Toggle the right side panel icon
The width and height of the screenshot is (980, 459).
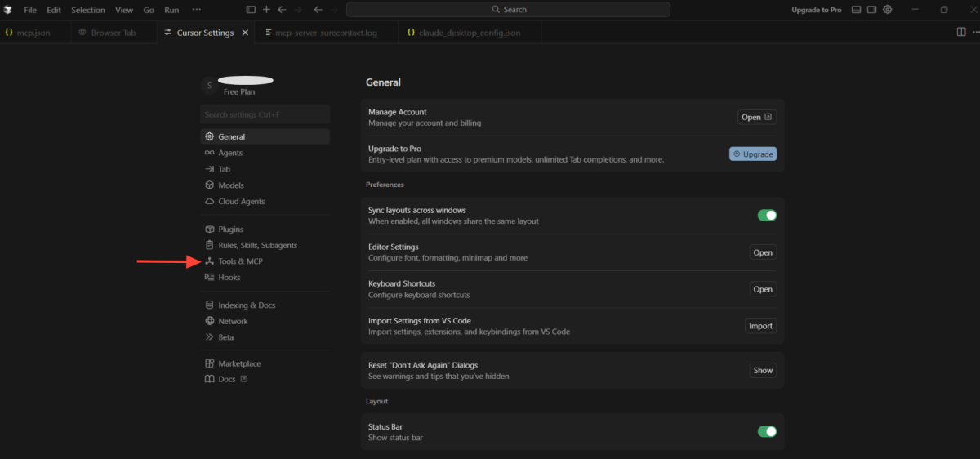[871, 10]
